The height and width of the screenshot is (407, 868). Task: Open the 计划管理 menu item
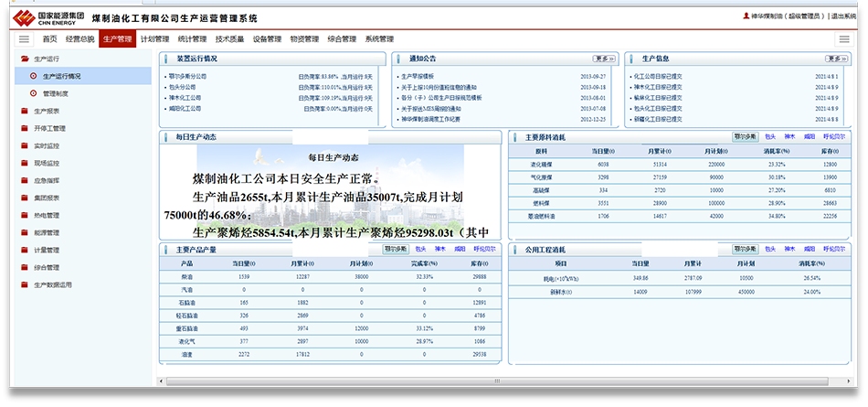[154, 38]
